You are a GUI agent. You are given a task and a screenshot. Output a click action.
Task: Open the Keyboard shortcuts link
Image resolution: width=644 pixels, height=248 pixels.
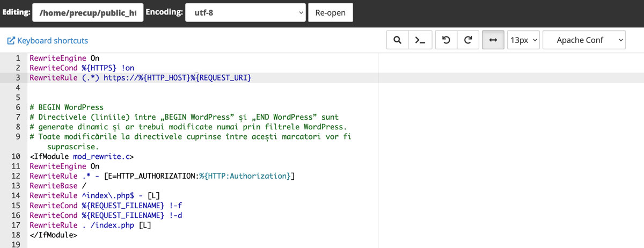(x=53, y=41)
